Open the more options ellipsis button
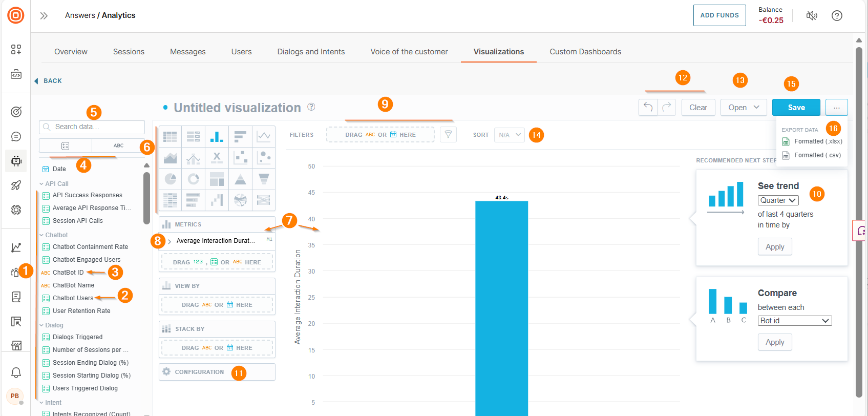 pos(837,108)
